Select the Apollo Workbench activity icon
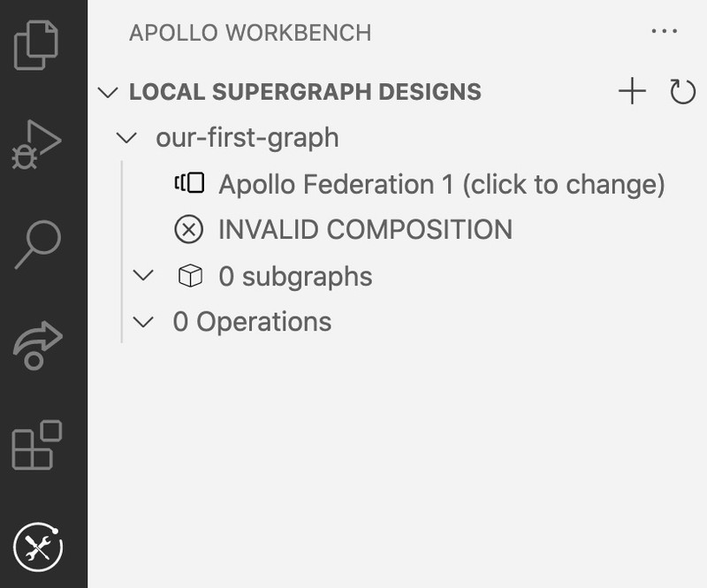The image size is (707, 588). point(38,547)
